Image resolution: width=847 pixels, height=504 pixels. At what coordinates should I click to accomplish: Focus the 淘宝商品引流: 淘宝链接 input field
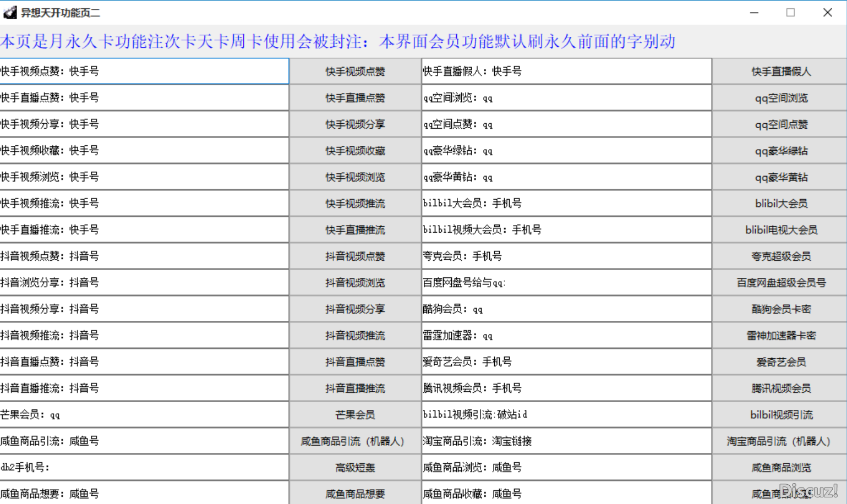[x=566, y=441]
